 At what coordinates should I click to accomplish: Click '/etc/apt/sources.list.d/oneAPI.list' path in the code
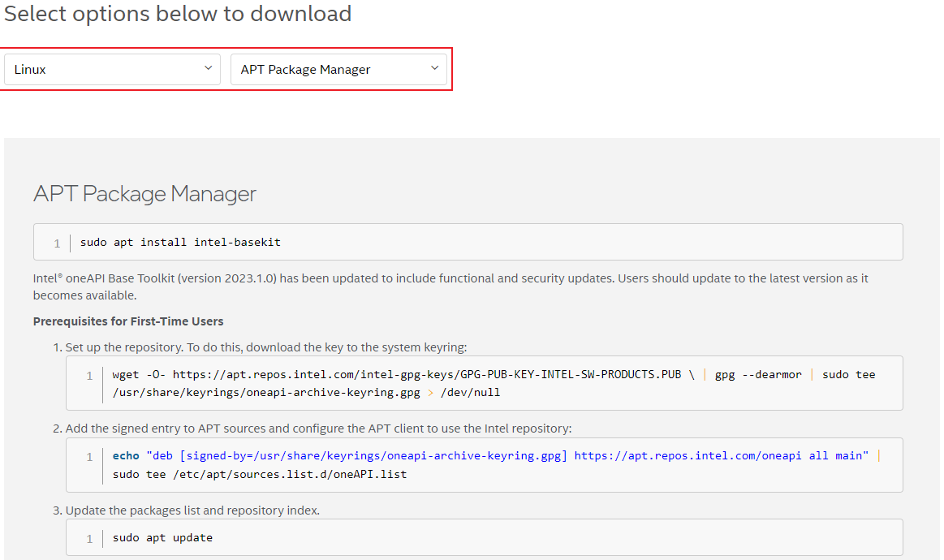[289, 474]
